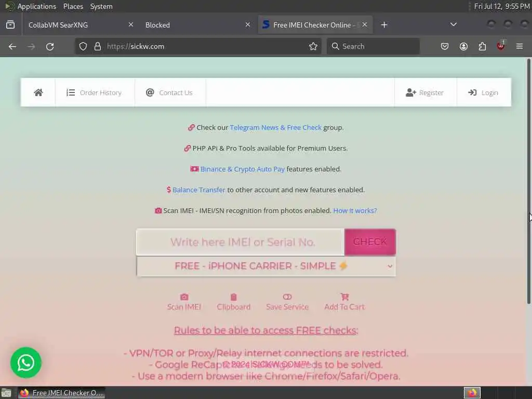Click the Firefox workspace switcher icon
532x399 pixels.
(x=472, y=393)
